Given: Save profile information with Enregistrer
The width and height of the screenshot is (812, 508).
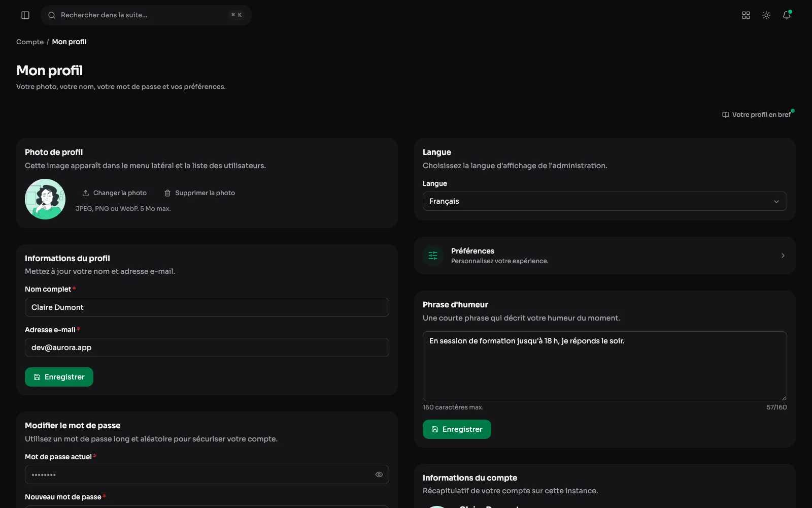Looking at the screenshot, I should (59, 377).
